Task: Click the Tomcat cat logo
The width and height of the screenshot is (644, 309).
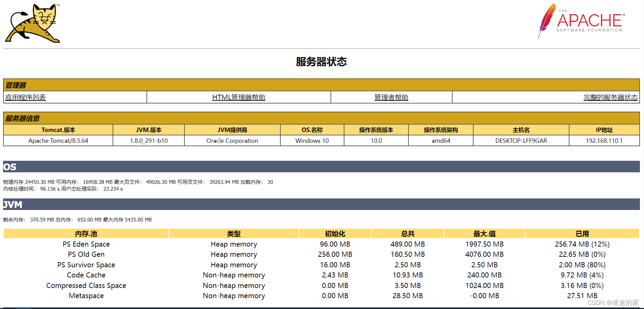Action: [33, 23]
